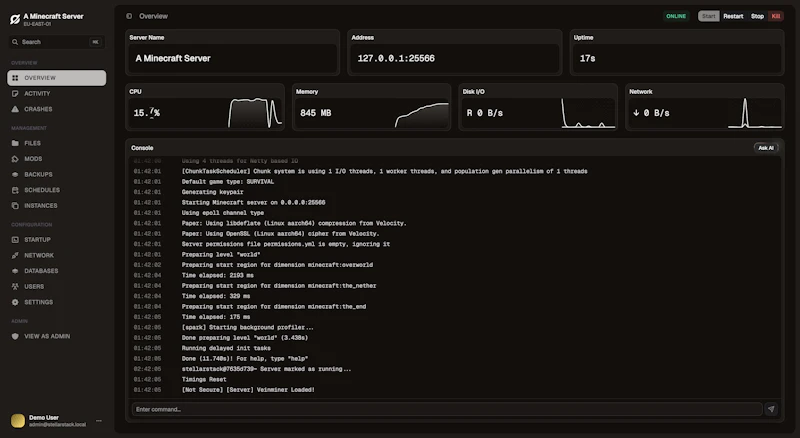
Task: Click the Disk I/O graph
Action: (x=588, y=113)
